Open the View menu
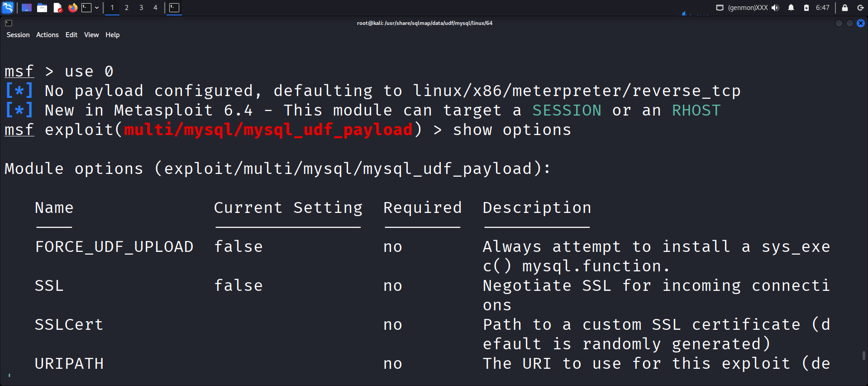 pyautogui.click(x=91, y=35)
